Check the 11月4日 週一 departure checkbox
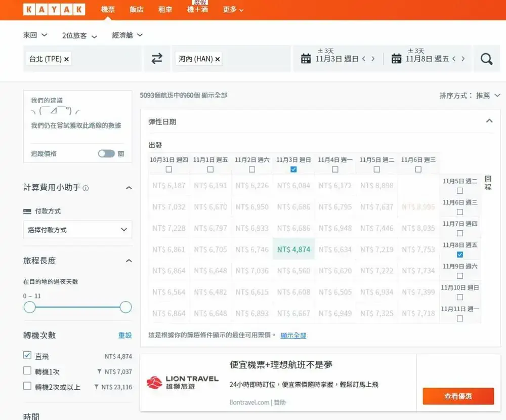506x420 pixels. 335,170
